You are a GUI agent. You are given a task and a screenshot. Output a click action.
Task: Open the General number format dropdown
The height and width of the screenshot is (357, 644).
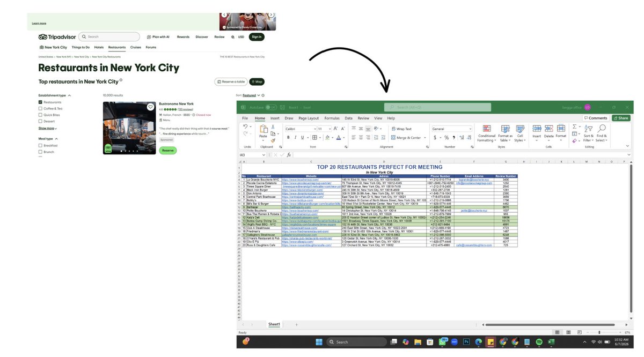tap(470, 129)
